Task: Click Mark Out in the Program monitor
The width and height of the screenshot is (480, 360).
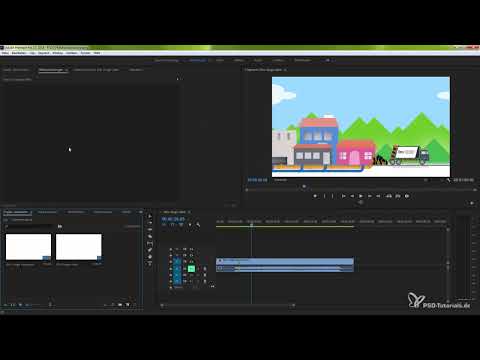Action: [333, 196]
